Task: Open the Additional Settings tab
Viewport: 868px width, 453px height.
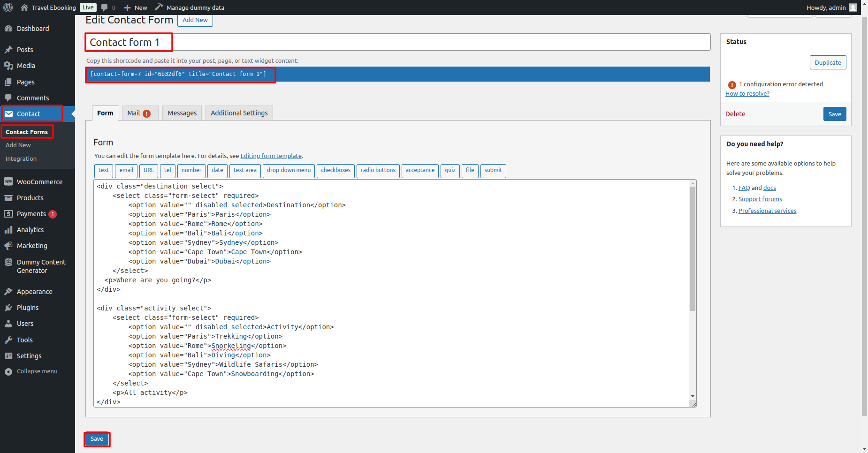Action: (239, 113)
